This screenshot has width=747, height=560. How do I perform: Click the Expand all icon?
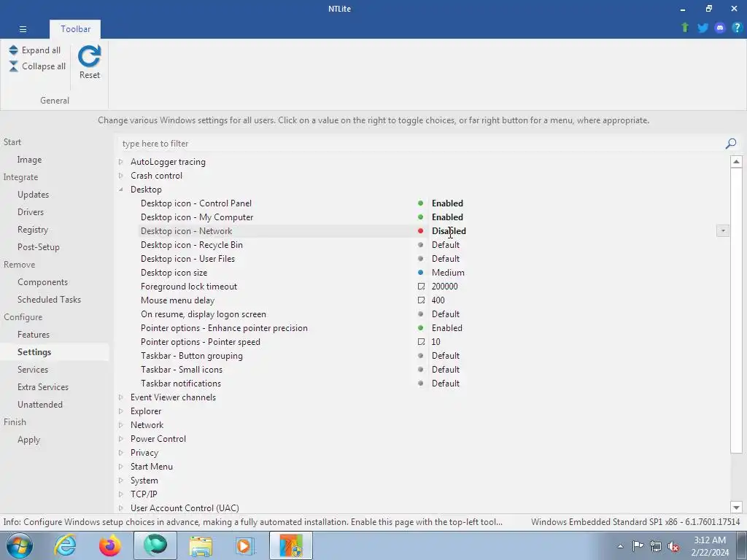tap(13, 50)
